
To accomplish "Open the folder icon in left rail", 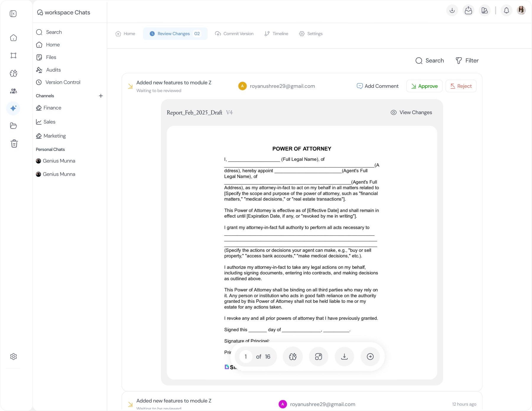I will [13, 126].
